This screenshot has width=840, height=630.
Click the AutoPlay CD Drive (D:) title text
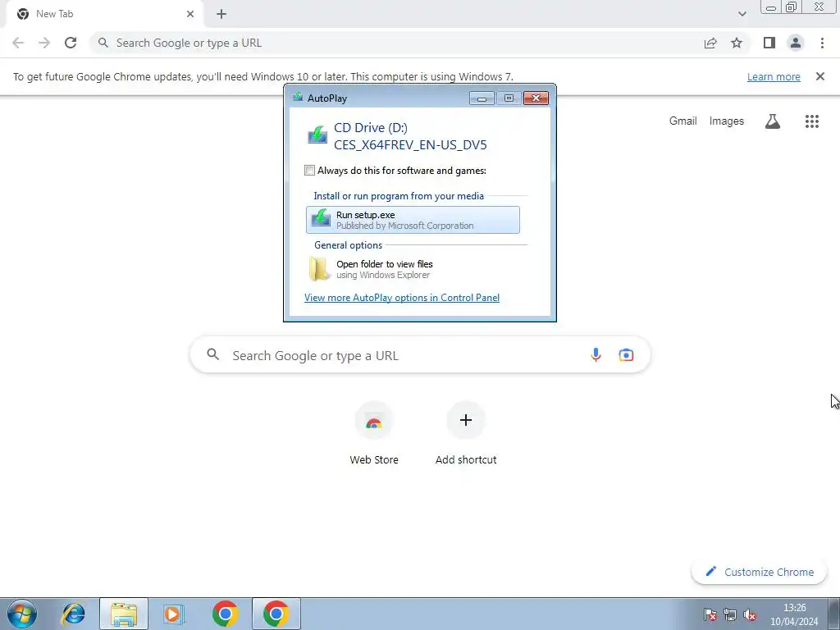point(371,127)
